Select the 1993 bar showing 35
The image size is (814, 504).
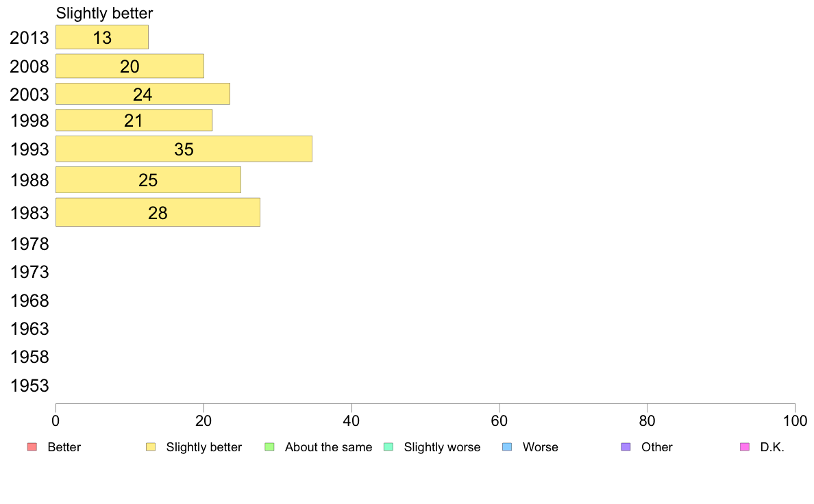point(184,149)
